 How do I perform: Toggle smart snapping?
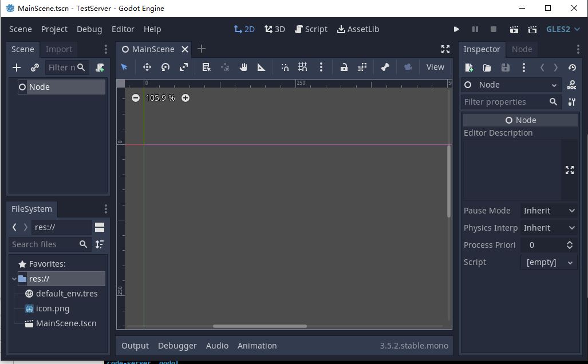click(x=285, y=67)
